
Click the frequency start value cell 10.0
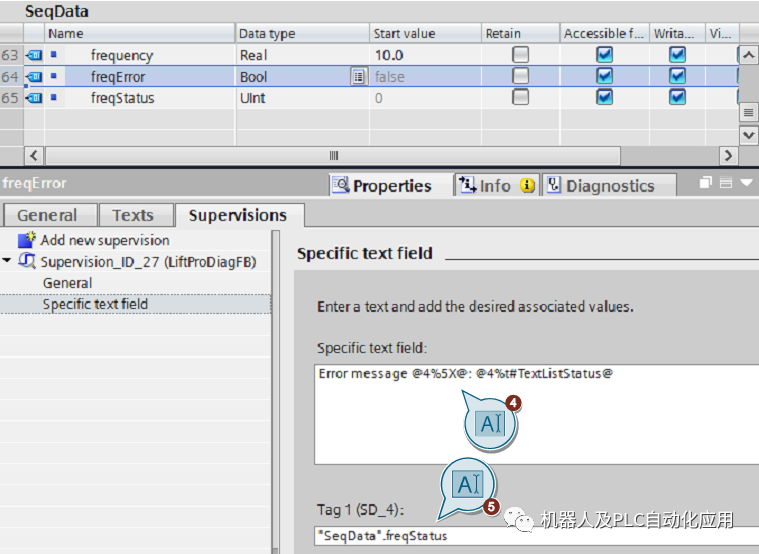tap(425, 55)
